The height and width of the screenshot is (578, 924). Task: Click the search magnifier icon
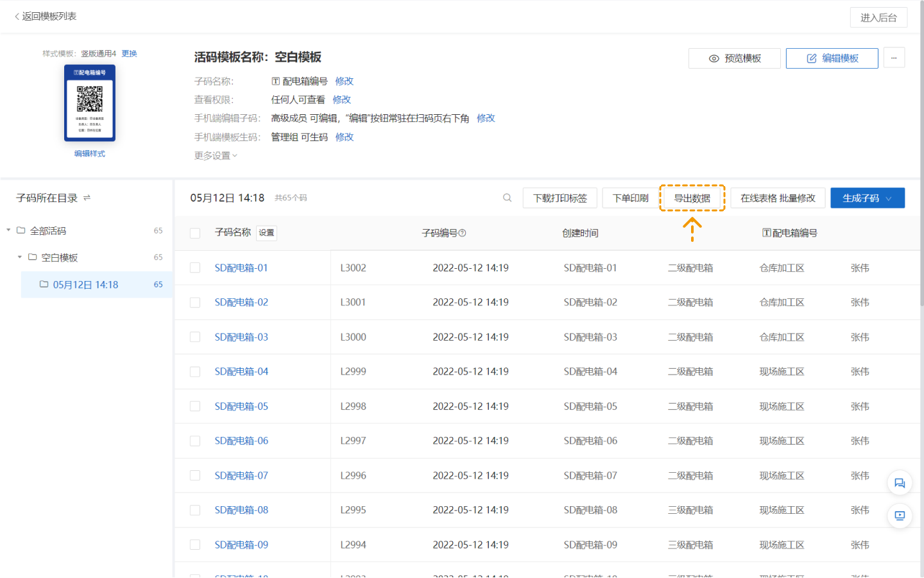coord(507,198)
